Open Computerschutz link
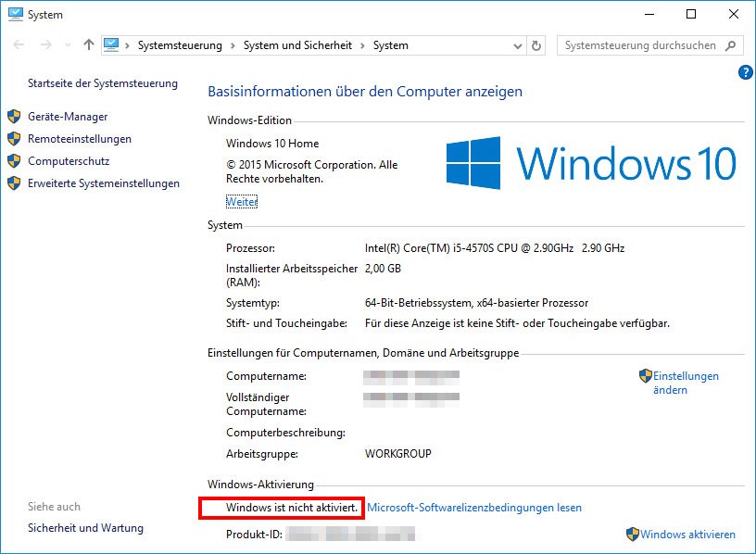756x554 pixels. 69,161
